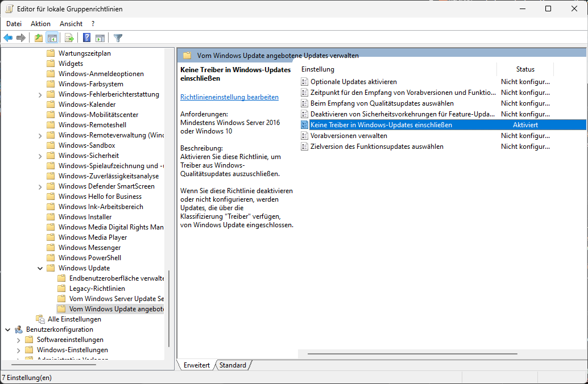Select Windows-Kalender tree item
The width and height of the screenshot is (588, 384).
tap(87, 105)
